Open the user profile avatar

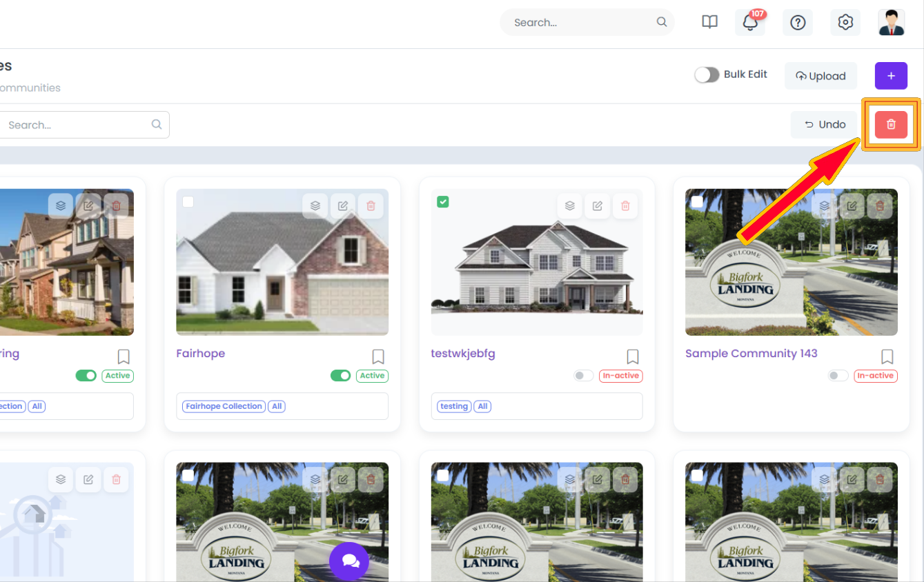click(892, 22)
